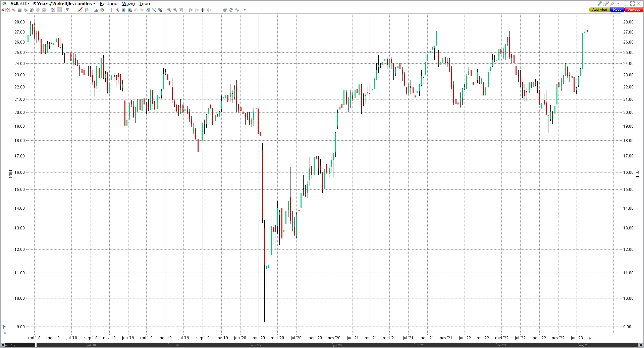
Task: Click the refresh arrows icon in toolbar
Action: pyautogui.click(x=231, y=10)
